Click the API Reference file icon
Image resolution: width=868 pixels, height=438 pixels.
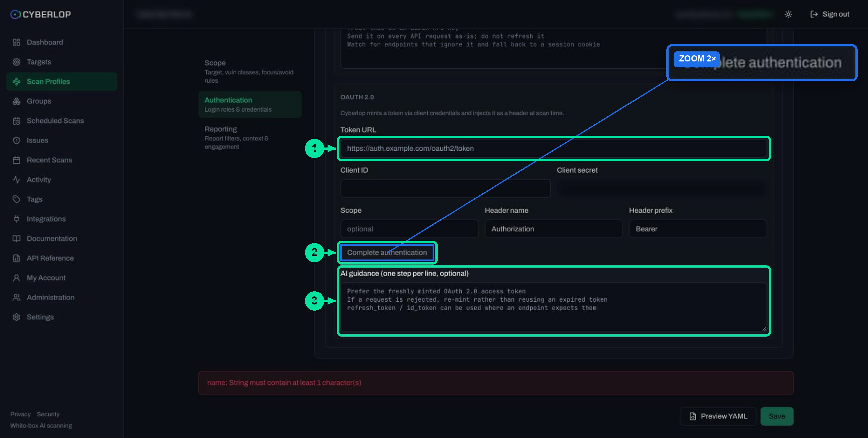click(x=16, y=258)
